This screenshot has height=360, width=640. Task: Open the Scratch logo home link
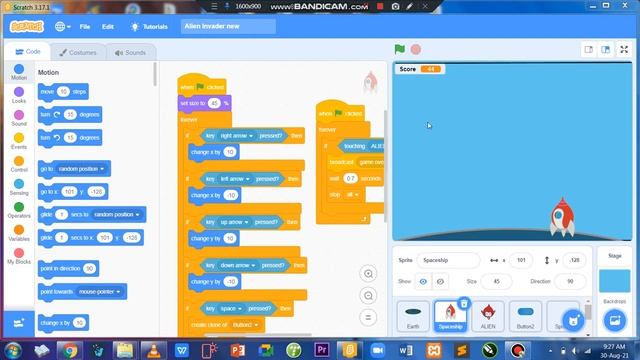(27, 27)
